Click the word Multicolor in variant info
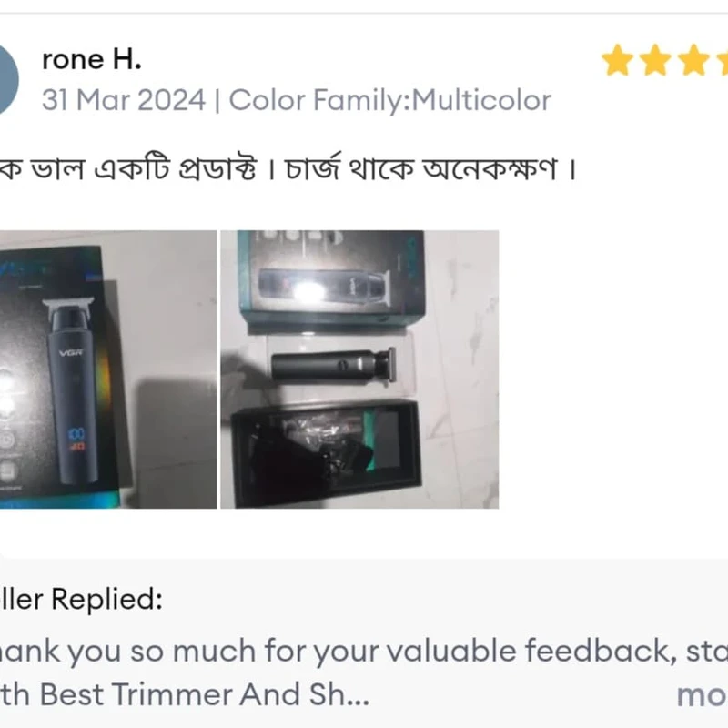 coord(482,100)
